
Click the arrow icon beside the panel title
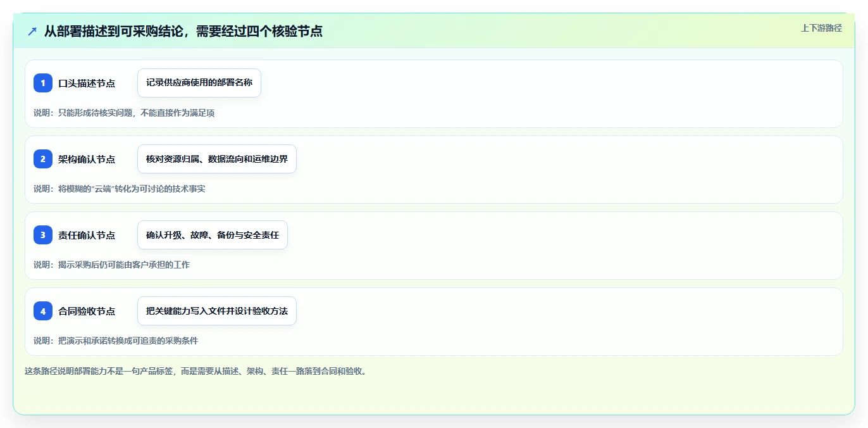(x=32, y=31)
